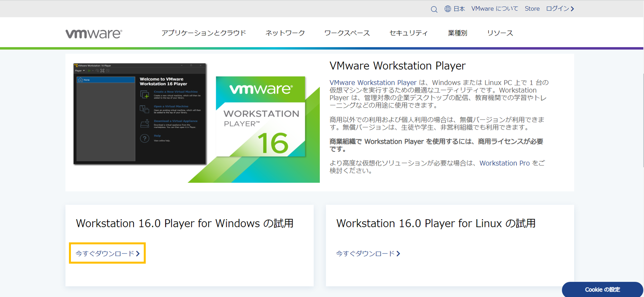Image resolution: width=644 pixels, height=297 pixels.
Task: Click the Workstation Player 16 box art
Action: (x=261, y=116)
